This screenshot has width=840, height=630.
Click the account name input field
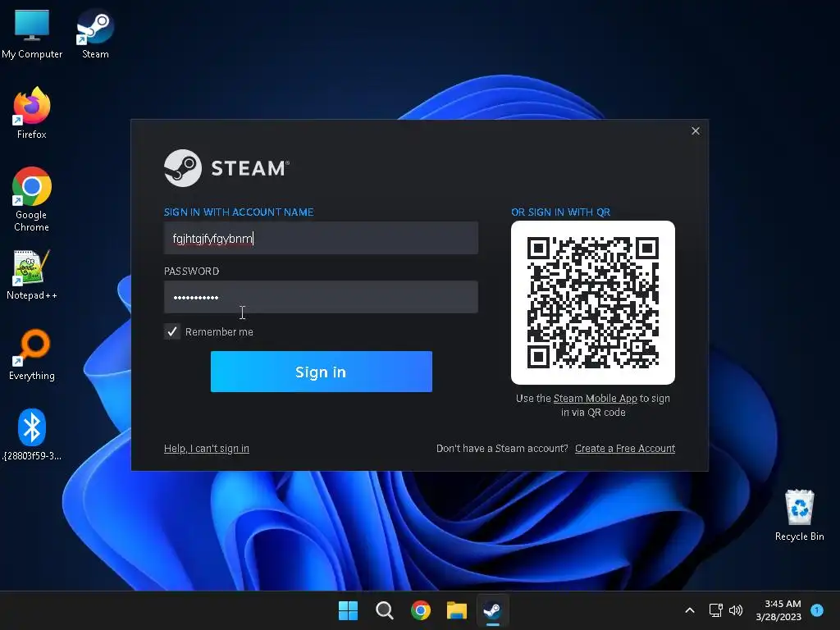click(321, 238)
